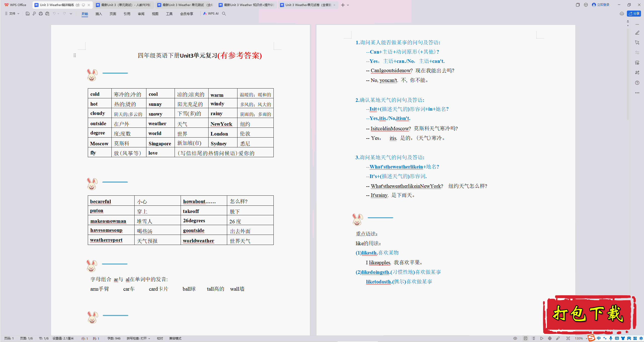The image size is (644, 342).
Task: Open the 开始 ribbon tab
Action: (85, 14)
